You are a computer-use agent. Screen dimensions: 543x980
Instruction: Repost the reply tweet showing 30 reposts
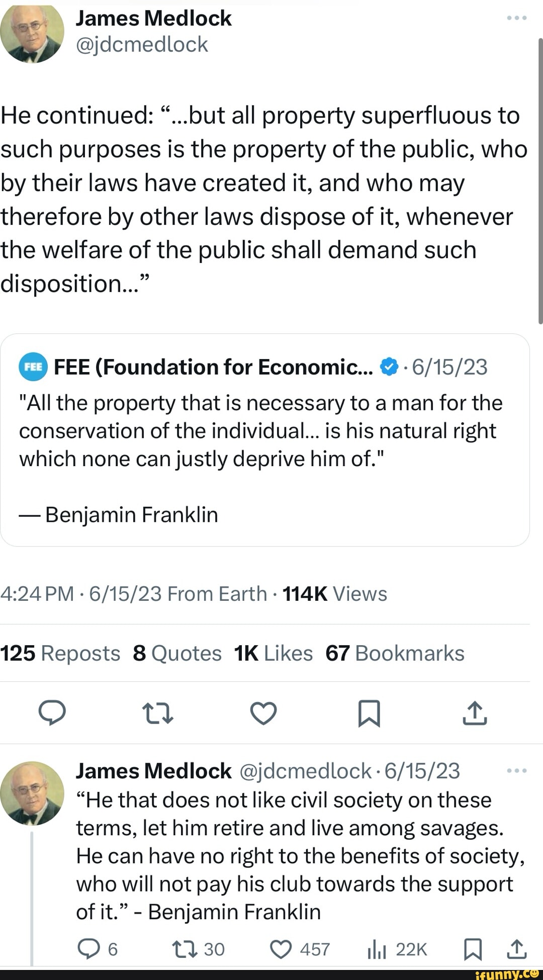point(180,949)
